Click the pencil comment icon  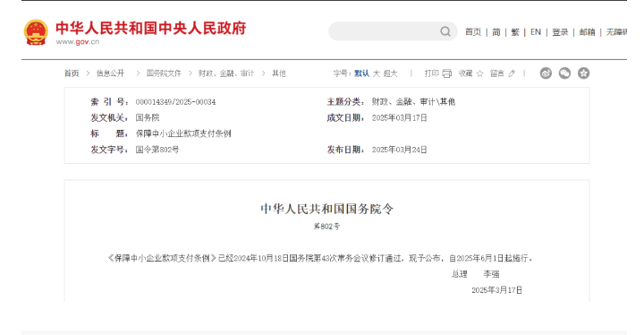pos(512,73)
